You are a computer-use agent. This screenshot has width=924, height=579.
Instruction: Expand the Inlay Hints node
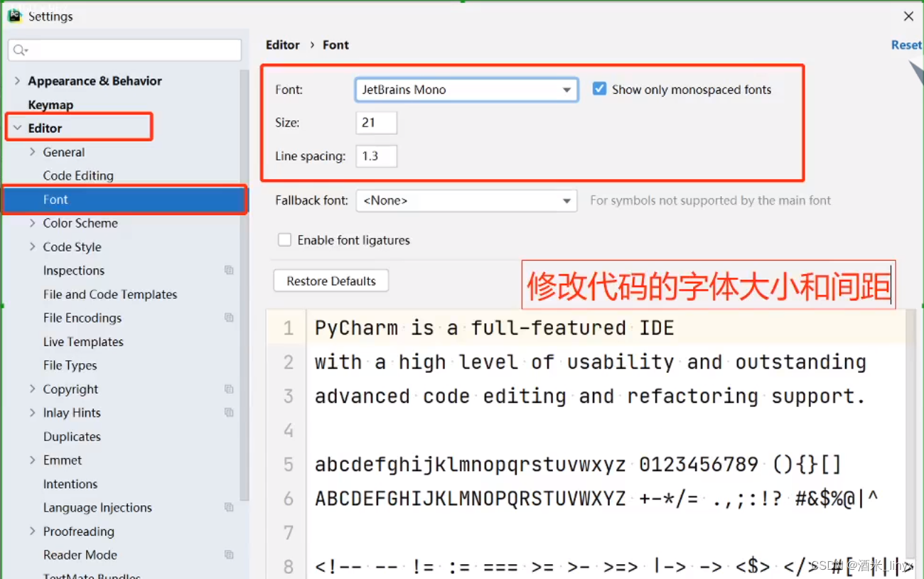33,412
